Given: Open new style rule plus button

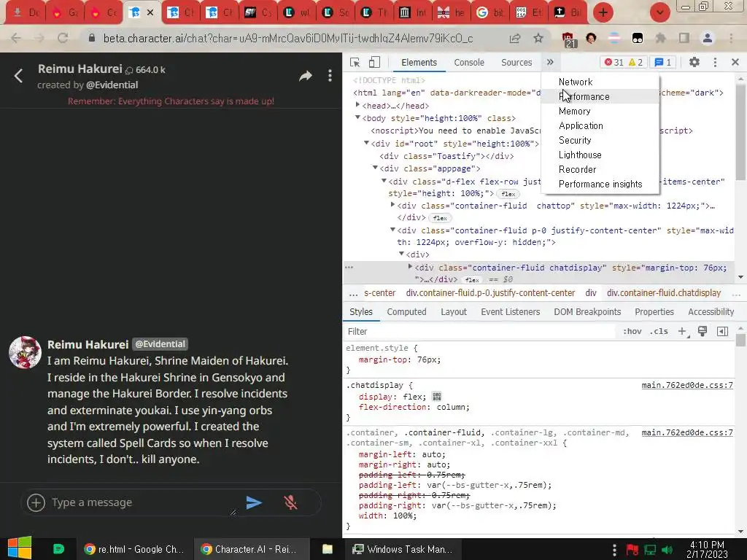Looking at the screenshot, I should (683, 332).
